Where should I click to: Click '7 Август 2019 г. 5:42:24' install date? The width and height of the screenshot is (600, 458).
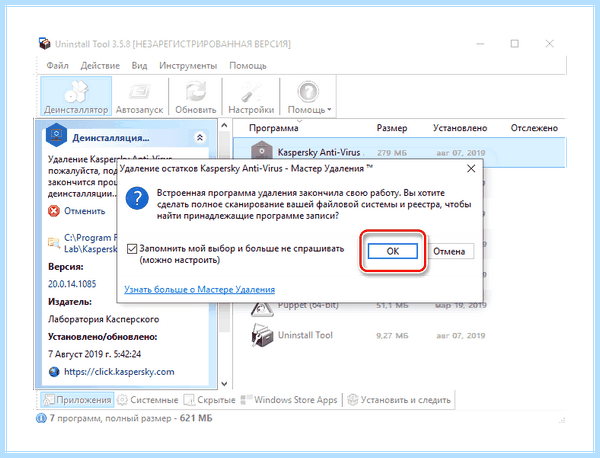[95, 354]
